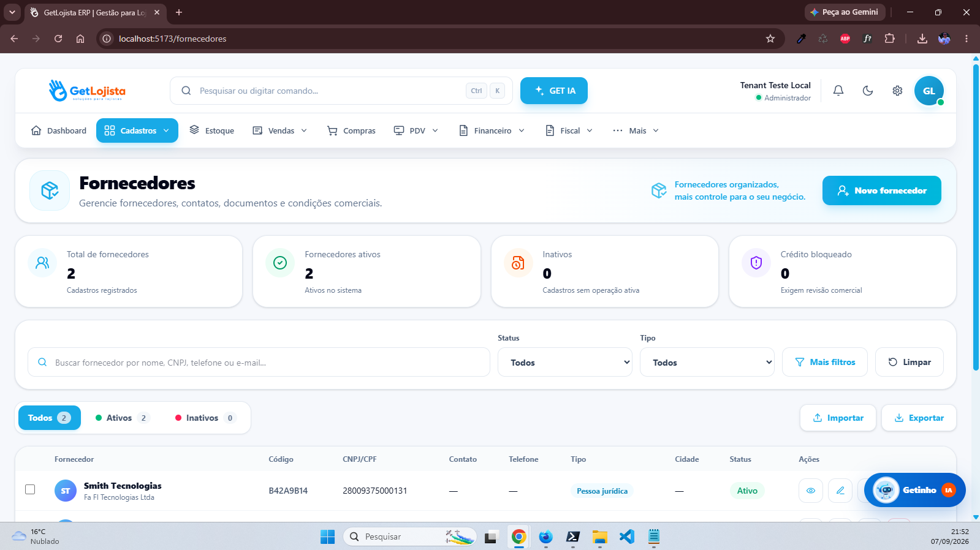Click the Limpar filters button
The image size is (980, 550).
[910, 362]
